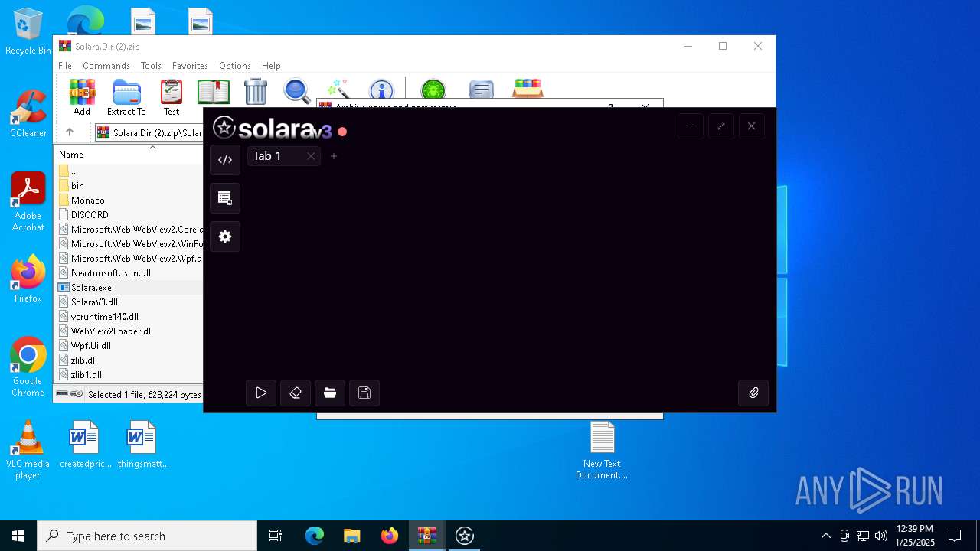This screenshot has width=980, height=551.
Task: Click the Wizard wand icon in WinRAR
Action: (x=338, y=90)
